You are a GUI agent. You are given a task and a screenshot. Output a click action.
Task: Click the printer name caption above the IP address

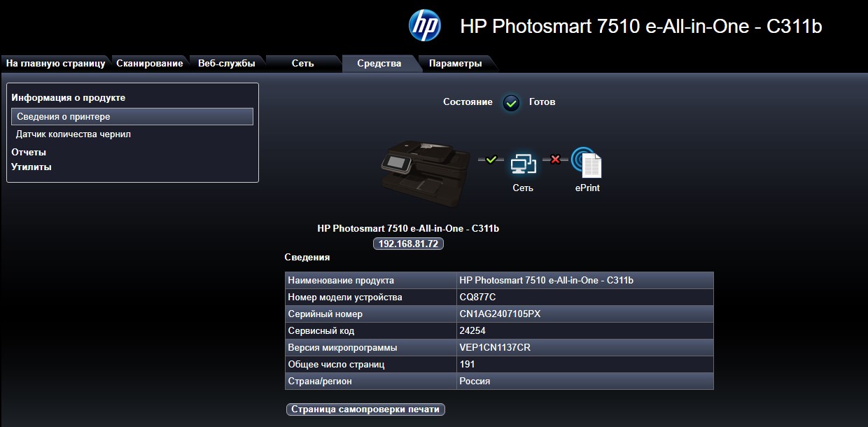pos(408,228)
